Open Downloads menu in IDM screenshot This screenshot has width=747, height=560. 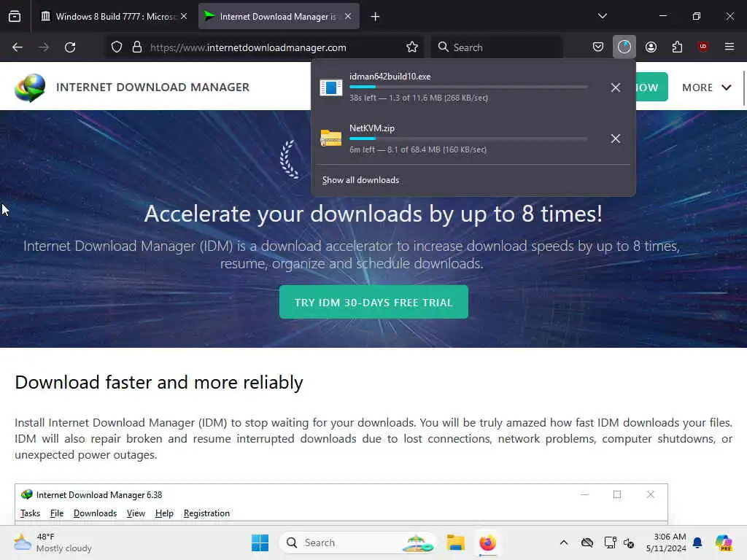click(x=95, y=513)
